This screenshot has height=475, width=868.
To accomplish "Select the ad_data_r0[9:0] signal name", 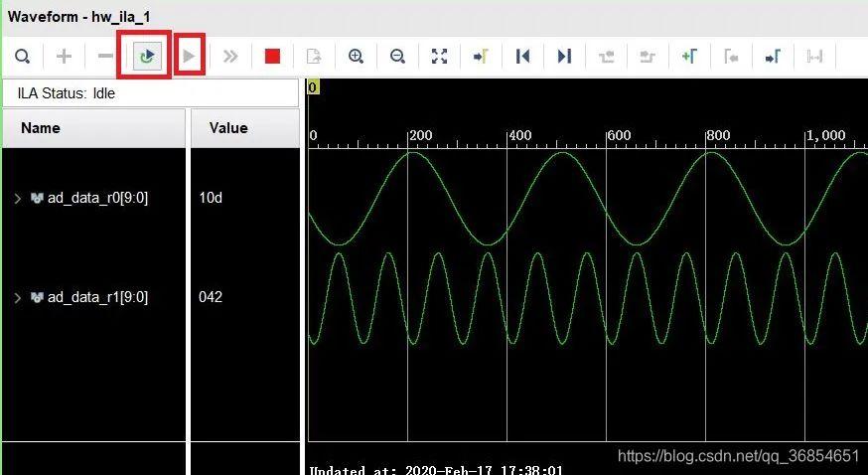I will [x=97, y=198].
